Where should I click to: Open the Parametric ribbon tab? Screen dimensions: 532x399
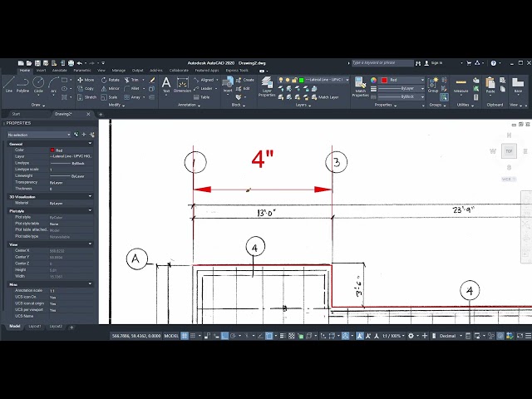(x=82, y=71)
